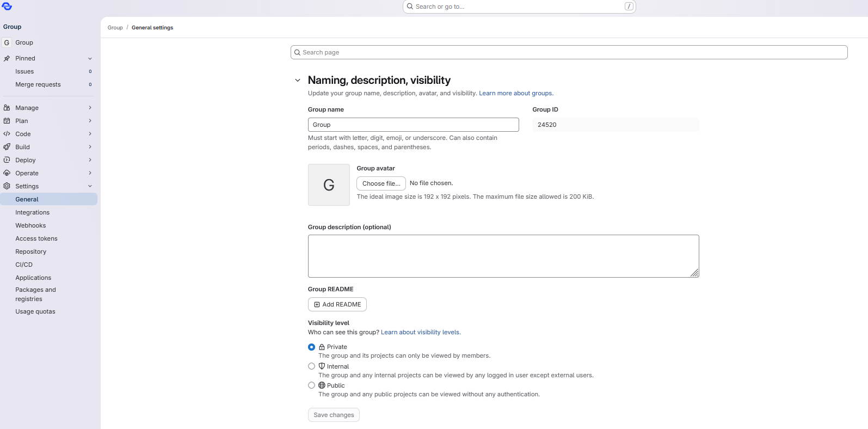This screenshot has height=429, width=868.
Task: Click the Add README button
Action: [337, 304]
